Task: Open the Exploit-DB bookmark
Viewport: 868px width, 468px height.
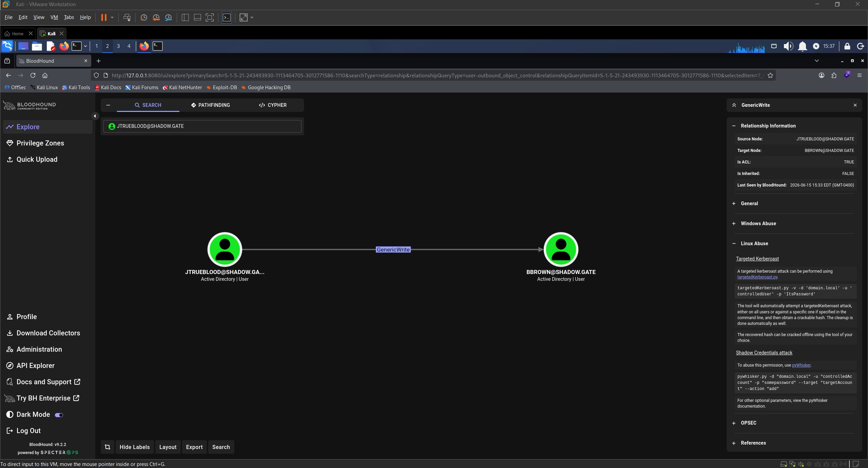Action: [x=222, y=87]
